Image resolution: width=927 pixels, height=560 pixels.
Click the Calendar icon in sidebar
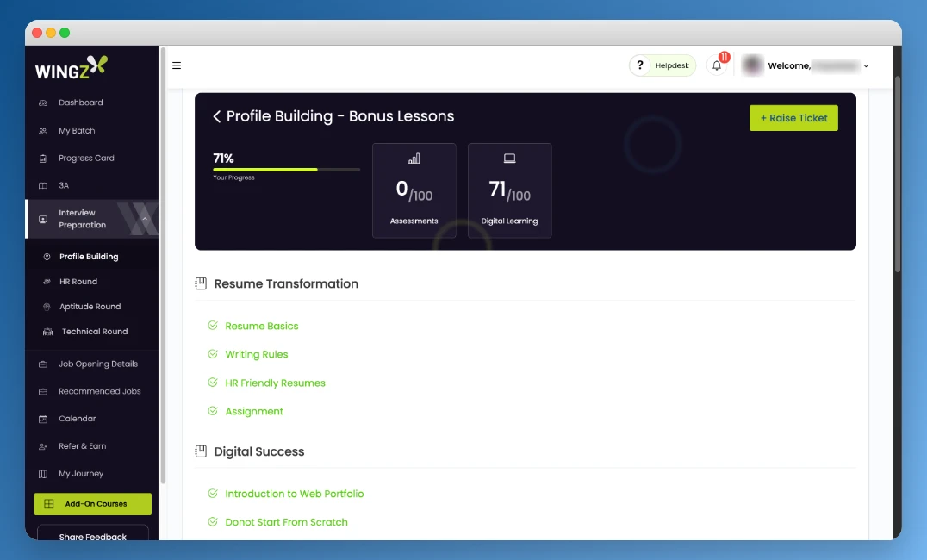(43, 420)
